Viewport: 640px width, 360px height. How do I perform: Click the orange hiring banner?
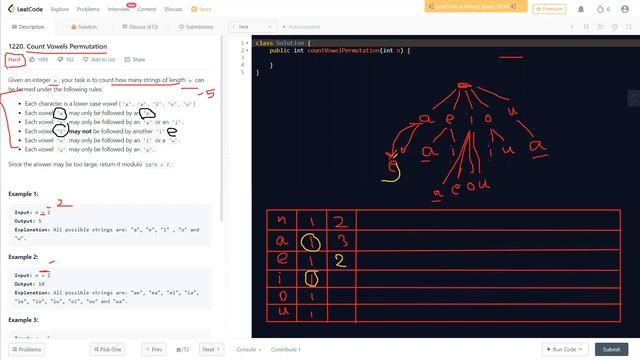[476, 7]
